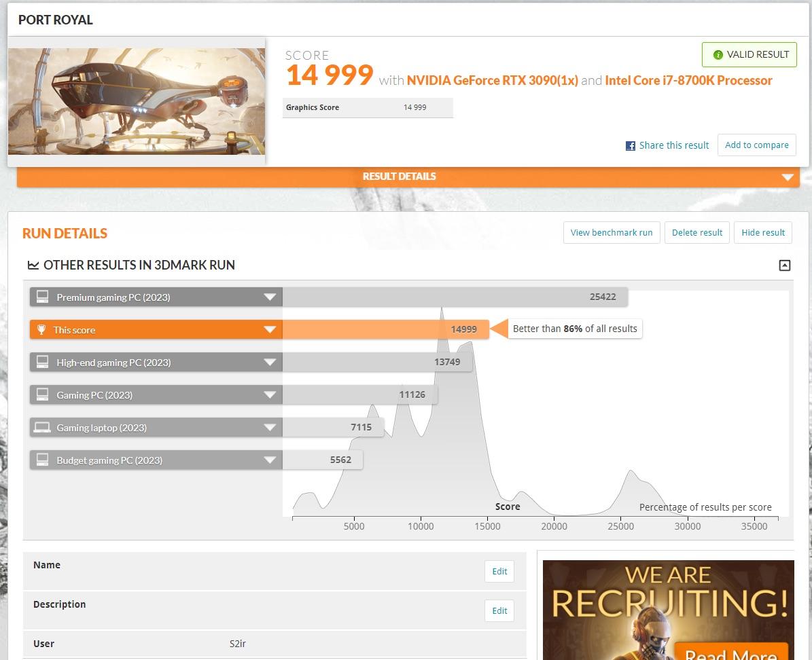Click the Delete result button
Screen dimensions: 812x660
[697, 232]
